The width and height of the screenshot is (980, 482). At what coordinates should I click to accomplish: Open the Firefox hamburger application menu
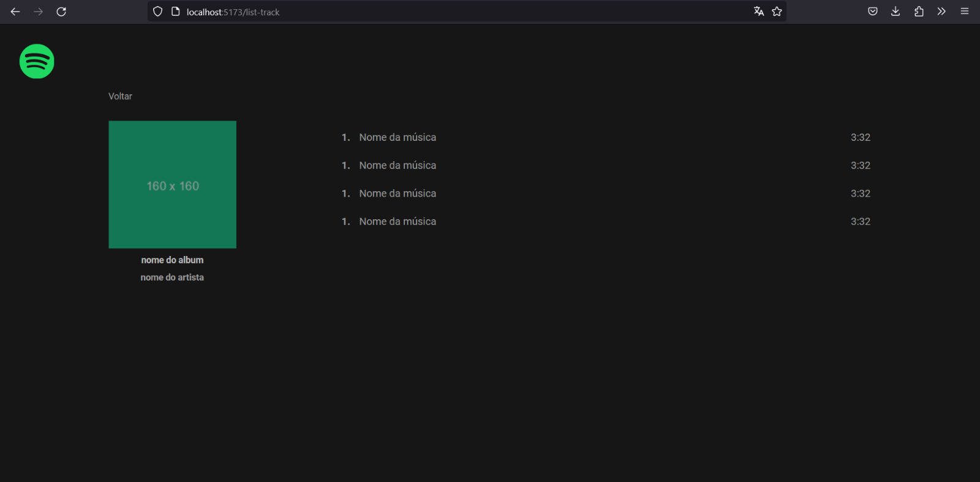[965, 12]
